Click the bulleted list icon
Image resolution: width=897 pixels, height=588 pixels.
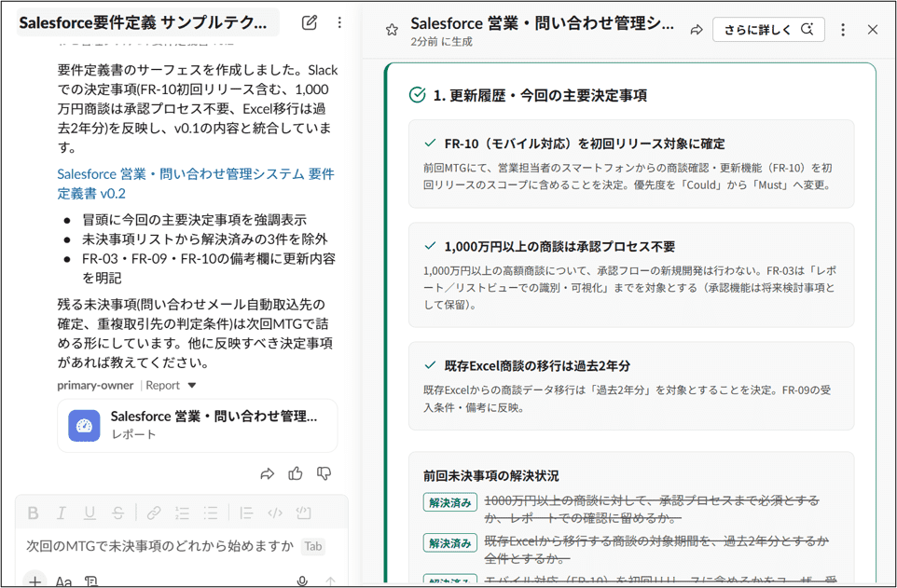(x=211, y=513)
